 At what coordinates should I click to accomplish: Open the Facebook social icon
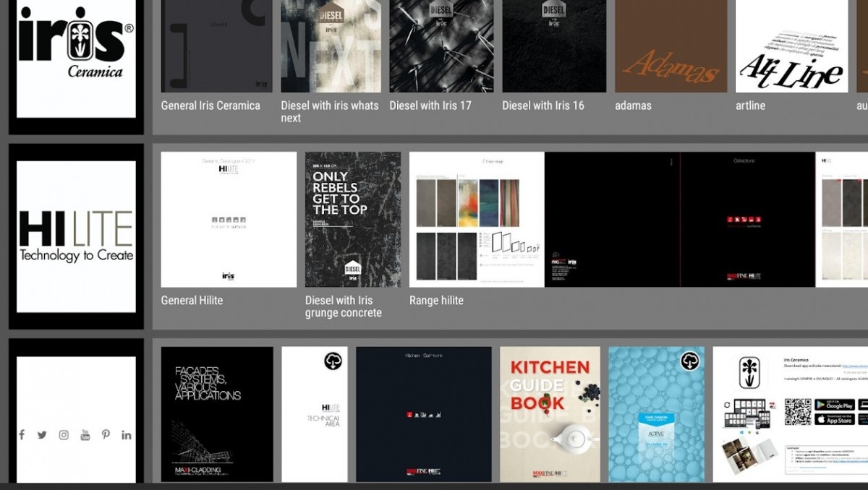click(22, 434)
